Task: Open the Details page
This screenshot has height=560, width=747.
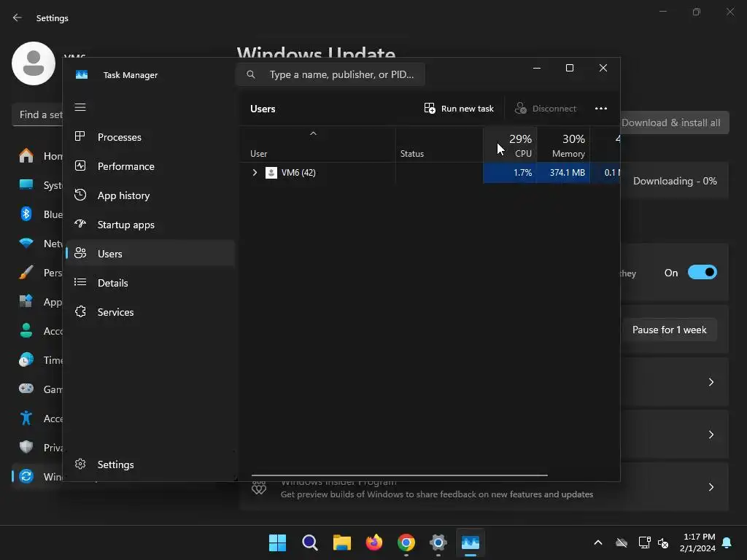Action: coord(150,283)
